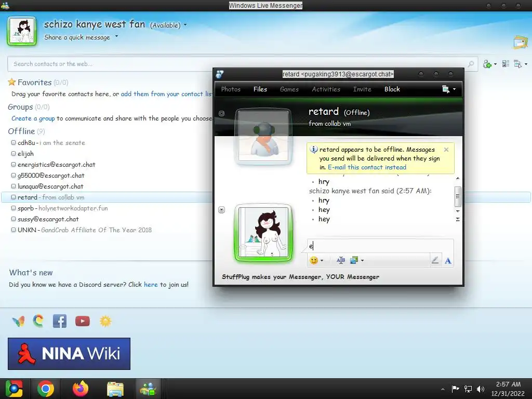Open File Explorer from the taskbar
This screenshot has width=532, height=399.
click(115, 389)
